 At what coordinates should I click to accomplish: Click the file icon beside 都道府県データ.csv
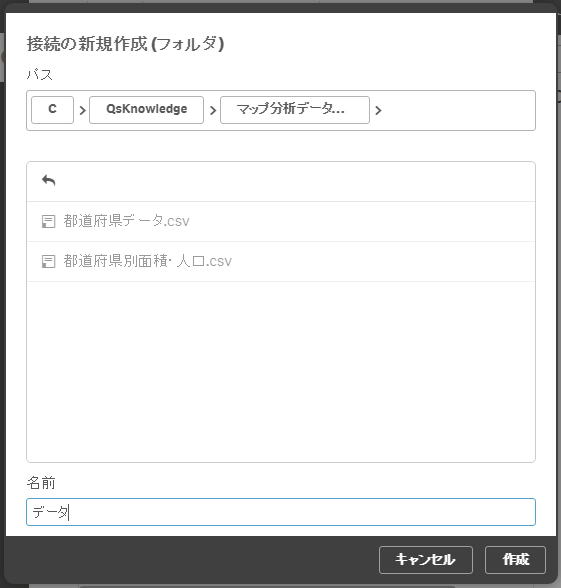click(x=48, y=221)
